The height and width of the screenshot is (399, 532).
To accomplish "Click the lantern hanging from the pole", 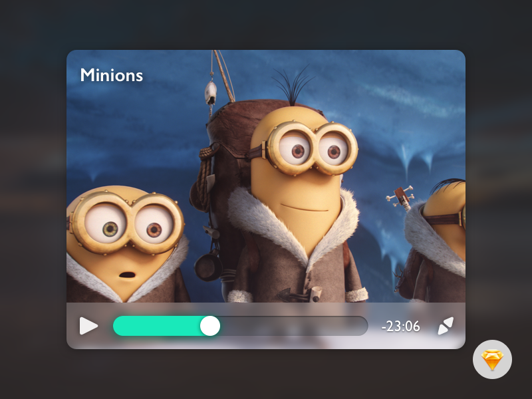I will tap(211, 91).
